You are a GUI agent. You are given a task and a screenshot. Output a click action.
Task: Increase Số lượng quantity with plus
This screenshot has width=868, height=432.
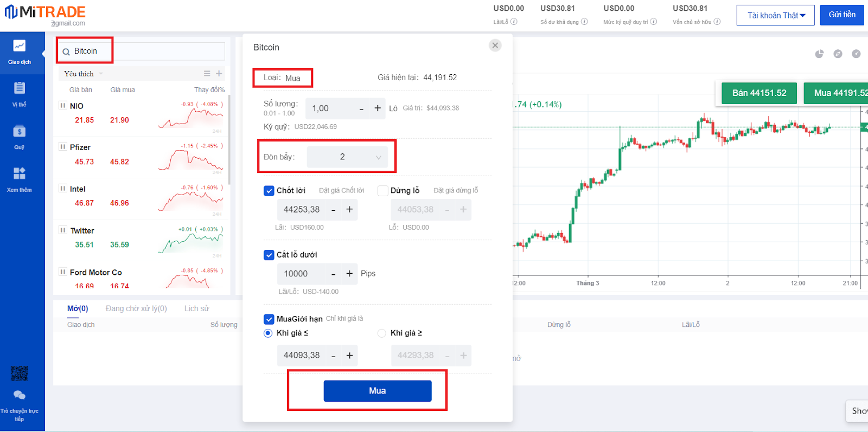click(378, 108)
